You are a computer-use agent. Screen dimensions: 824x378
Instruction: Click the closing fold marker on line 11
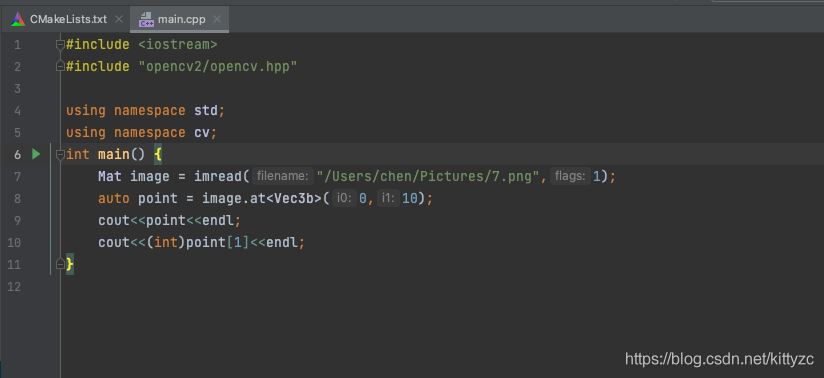tap(60, 264)
